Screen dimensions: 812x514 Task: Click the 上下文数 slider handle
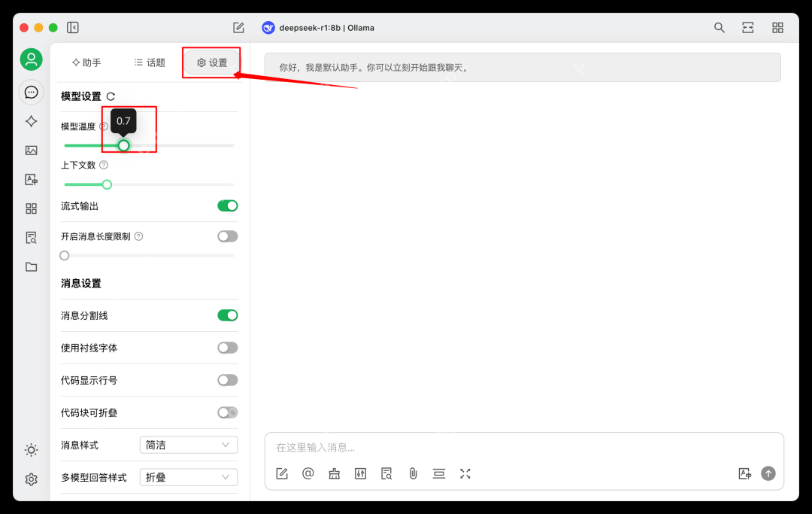107,184
